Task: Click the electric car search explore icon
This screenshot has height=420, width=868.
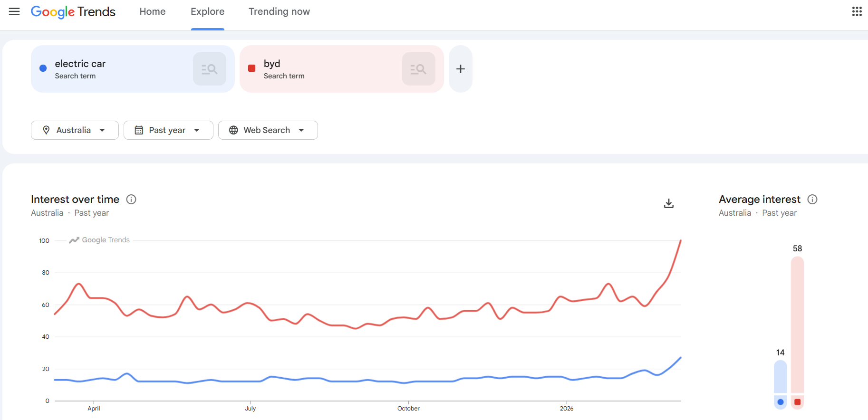Action: pyautogui.click(x=209, y=69)
